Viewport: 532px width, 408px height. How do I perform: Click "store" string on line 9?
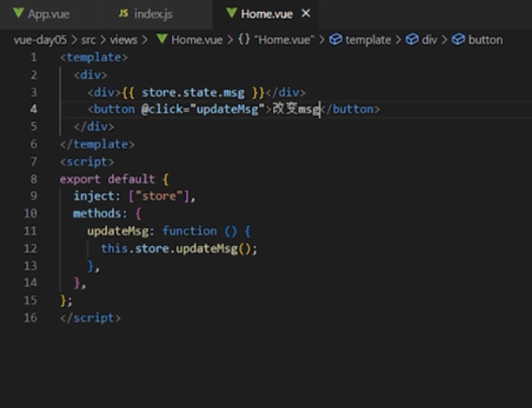[158, 196]
